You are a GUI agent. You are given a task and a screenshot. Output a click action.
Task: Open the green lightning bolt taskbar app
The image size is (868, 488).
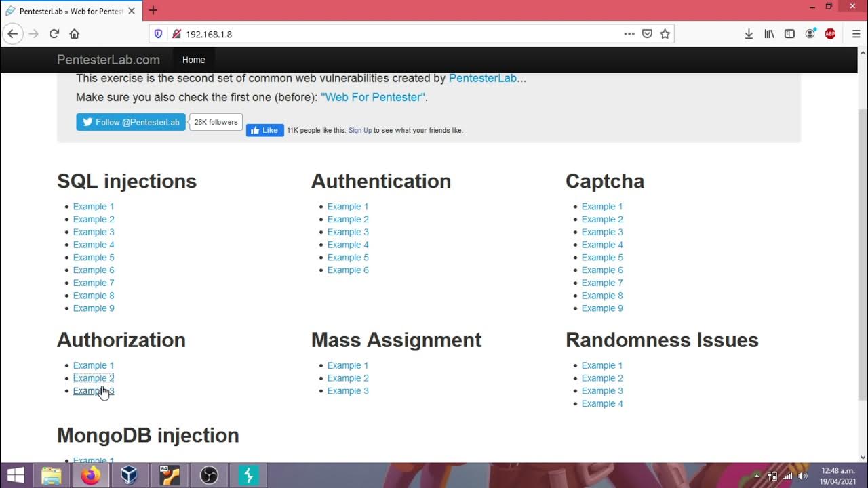(x=248, y=476)
